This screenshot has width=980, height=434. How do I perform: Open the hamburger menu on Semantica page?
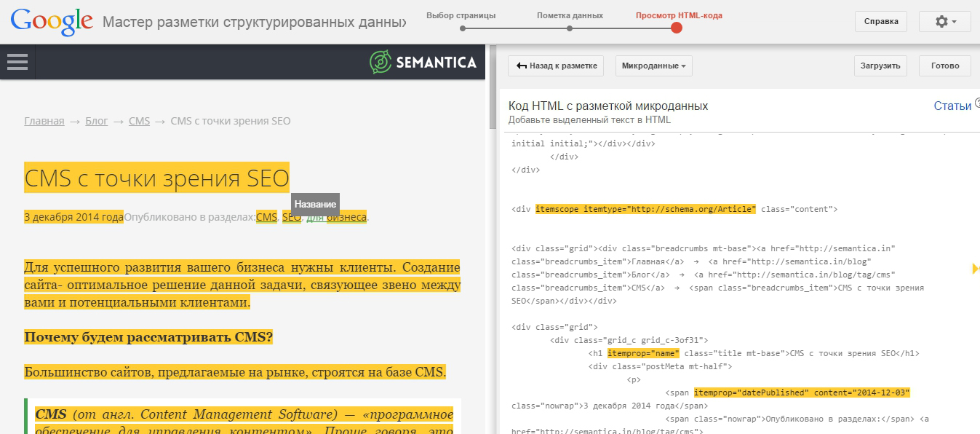(17, 62)
